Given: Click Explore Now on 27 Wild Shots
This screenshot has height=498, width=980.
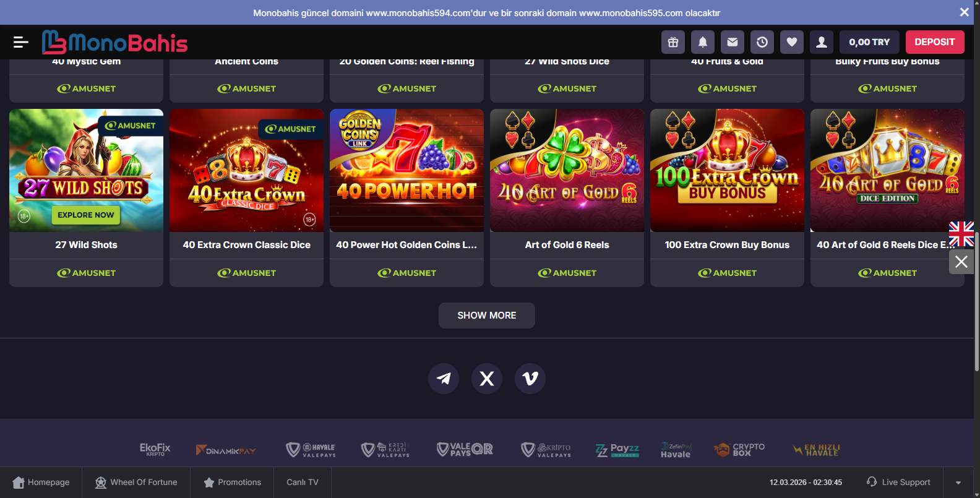Looking at the screenshot, I should tap(86, 215).
